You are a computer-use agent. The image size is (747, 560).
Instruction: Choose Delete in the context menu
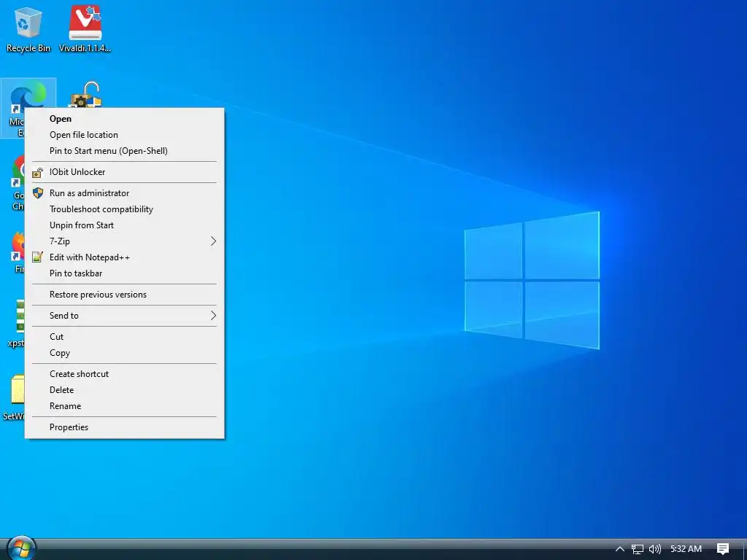124,390
